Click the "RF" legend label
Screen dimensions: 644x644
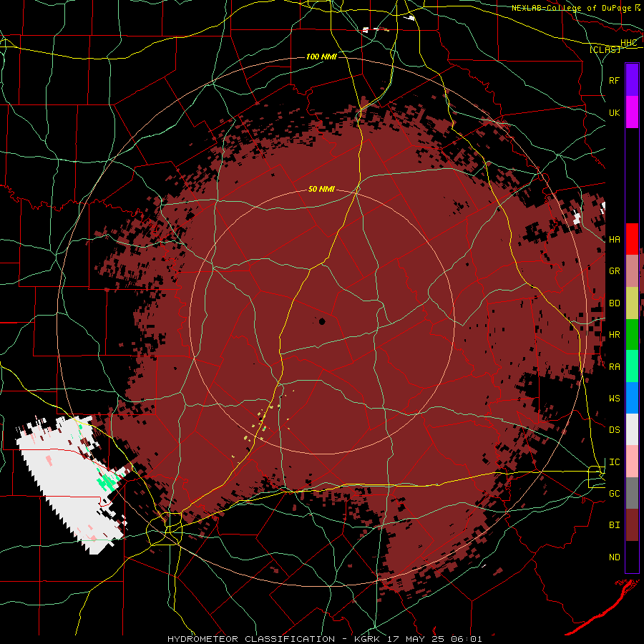pyautogui.click(x=615, y=80)
